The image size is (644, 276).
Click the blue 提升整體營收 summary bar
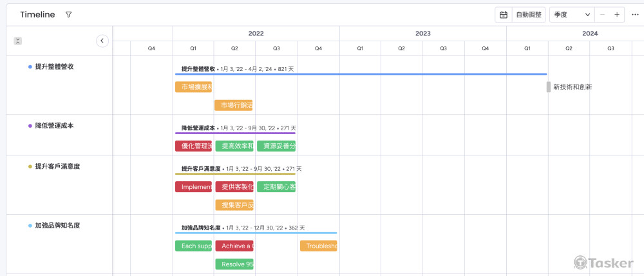pyautogui.click(x=361, y=74)
